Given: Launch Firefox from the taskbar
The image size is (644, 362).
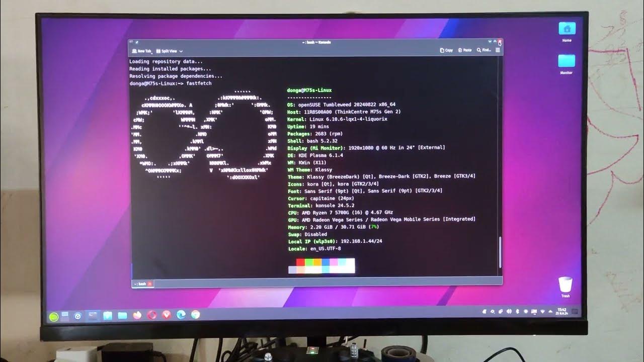Looking at the screenshot, I should point(137,315).
